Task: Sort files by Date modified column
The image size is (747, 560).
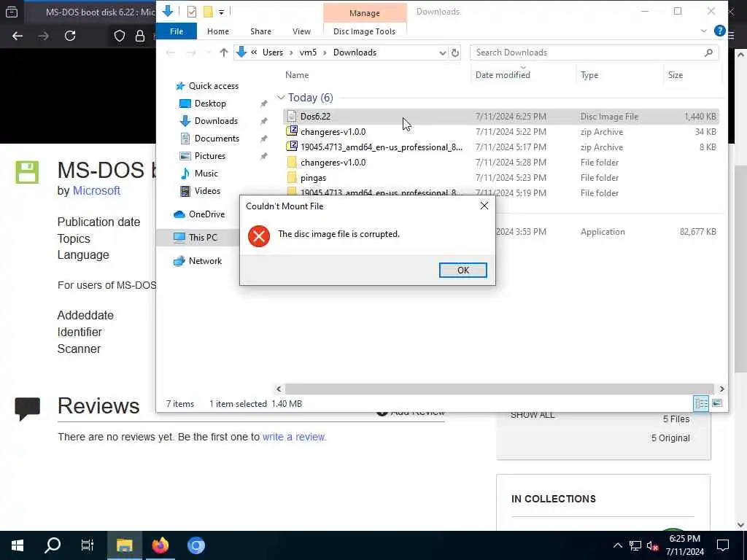Action: click(x=503, y=75)
